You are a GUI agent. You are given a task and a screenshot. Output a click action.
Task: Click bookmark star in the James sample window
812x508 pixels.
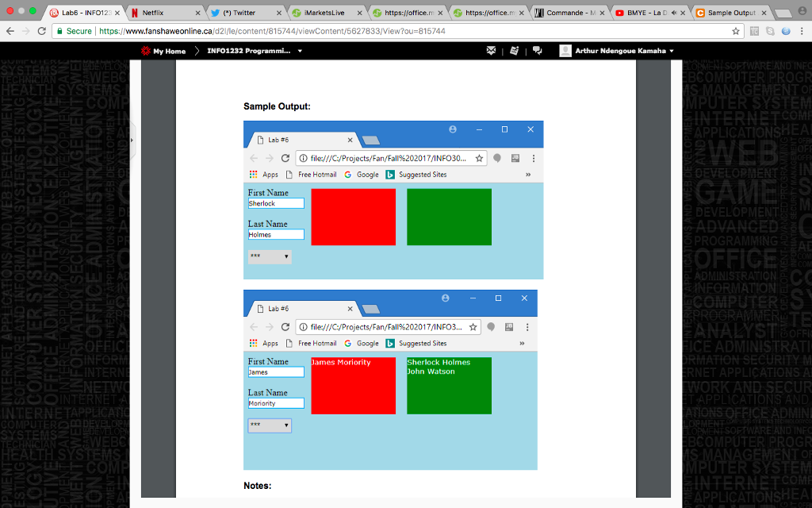(473, 326)
